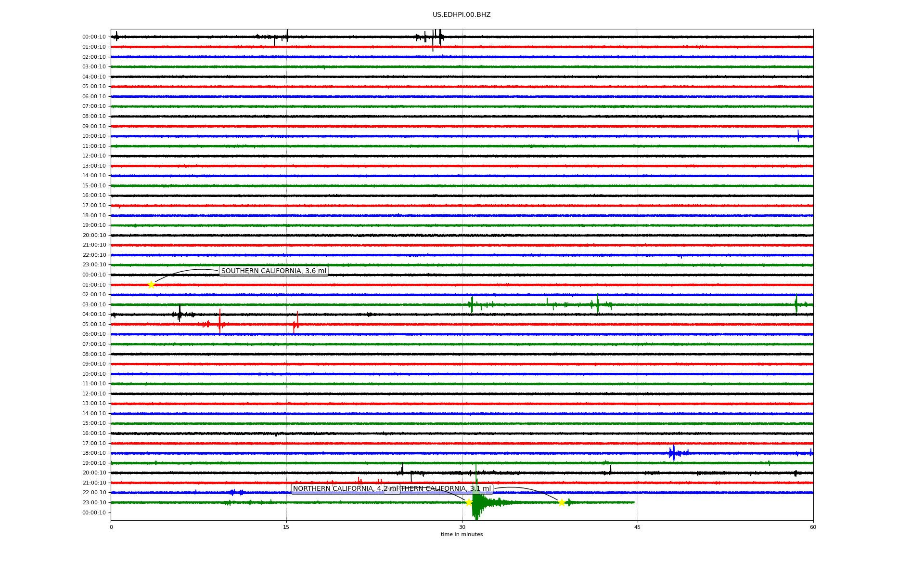This screenshot has width=924, height=578.
Task: Select the NORTHERN CALIFORNIA, 4.2 ml annotation label
Action: point(339,489)
